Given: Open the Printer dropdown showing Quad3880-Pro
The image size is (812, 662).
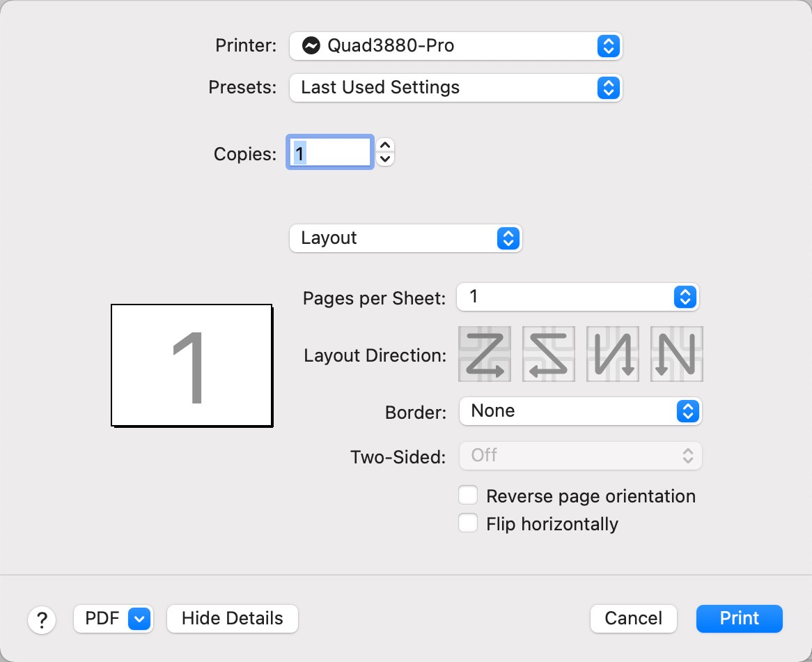Looking at the screenshot, I should pos(455,46).
